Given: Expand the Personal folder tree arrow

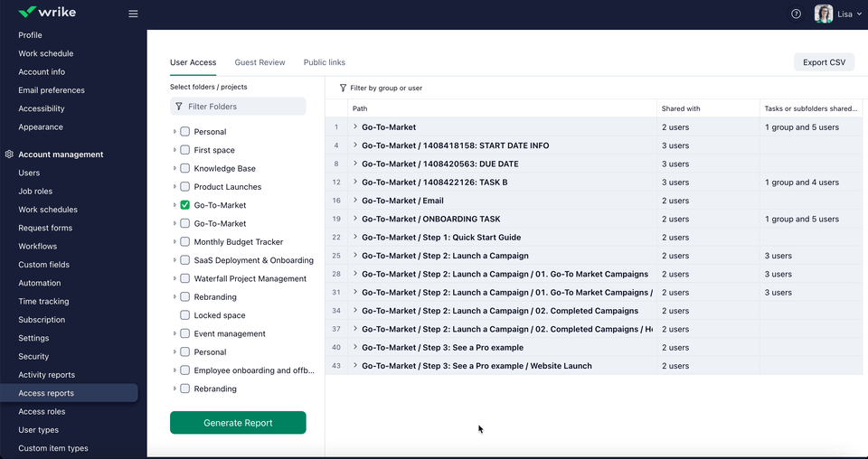Looking at the screenshot, I should click(x=175, y=132).
